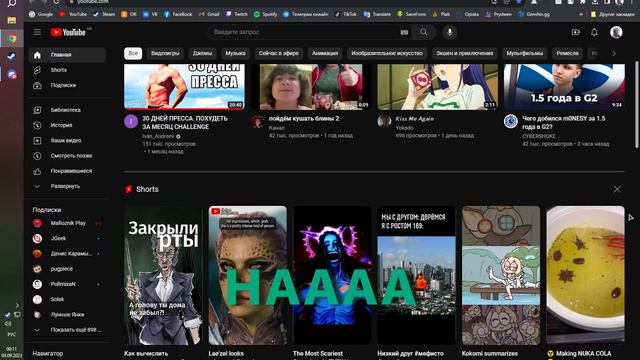Image resolution: width=640 pixels, height=360 pixels.
Task: Select Экшен и приключения chip
Action: (x=464, y=53)
